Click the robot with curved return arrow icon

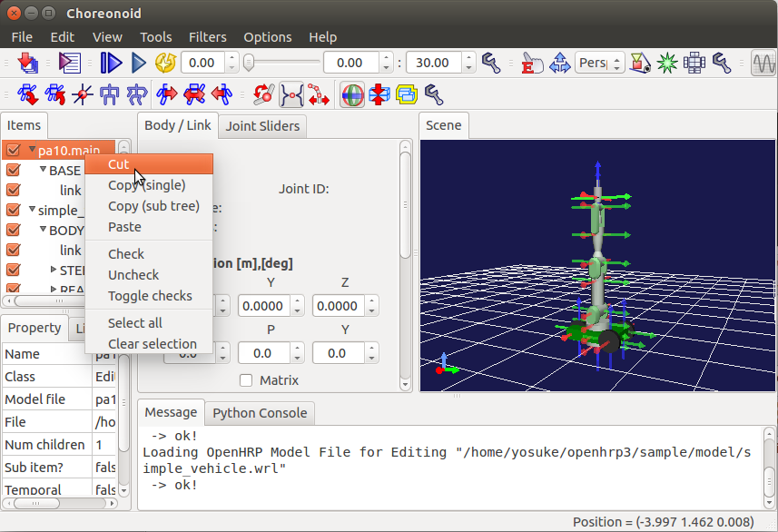[x=55, y=94]
